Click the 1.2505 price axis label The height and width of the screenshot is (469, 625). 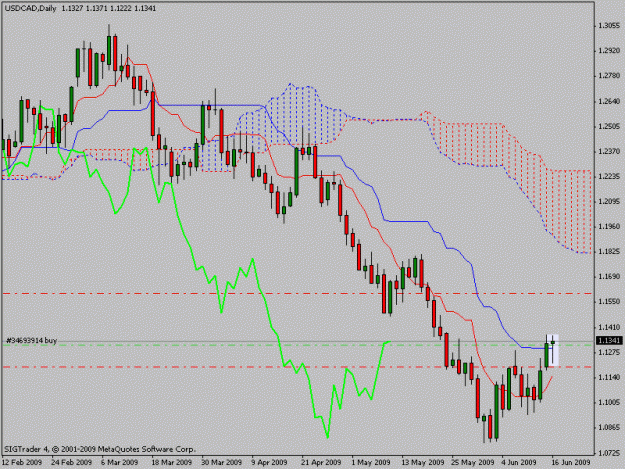click(609, 126)
